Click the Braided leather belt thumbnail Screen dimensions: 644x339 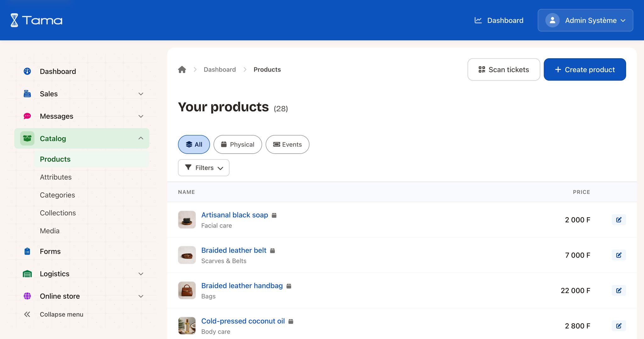pyautogui.click(x=187, y=255)
